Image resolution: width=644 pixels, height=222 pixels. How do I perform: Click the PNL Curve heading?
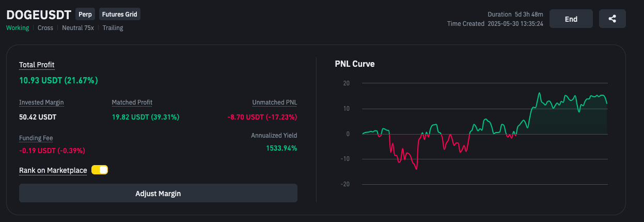point(355,64)
